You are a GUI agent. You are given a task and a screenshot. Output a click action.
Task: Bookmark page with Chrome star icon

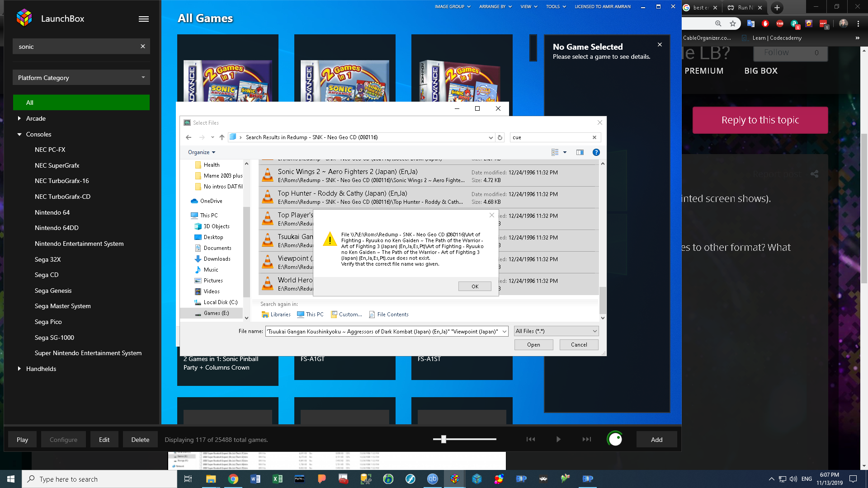click(733, 23)
